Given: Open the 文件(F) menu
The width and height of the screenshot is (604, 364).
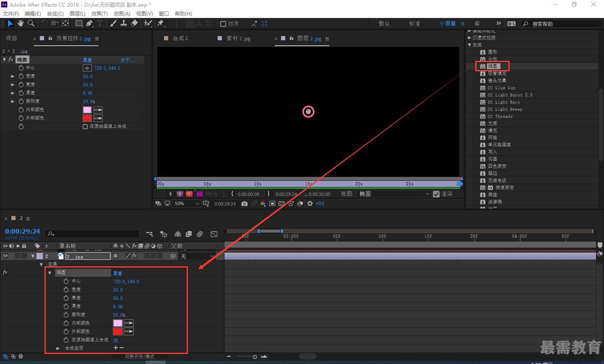Looking at the screenshot, I should tap(11, 14).
